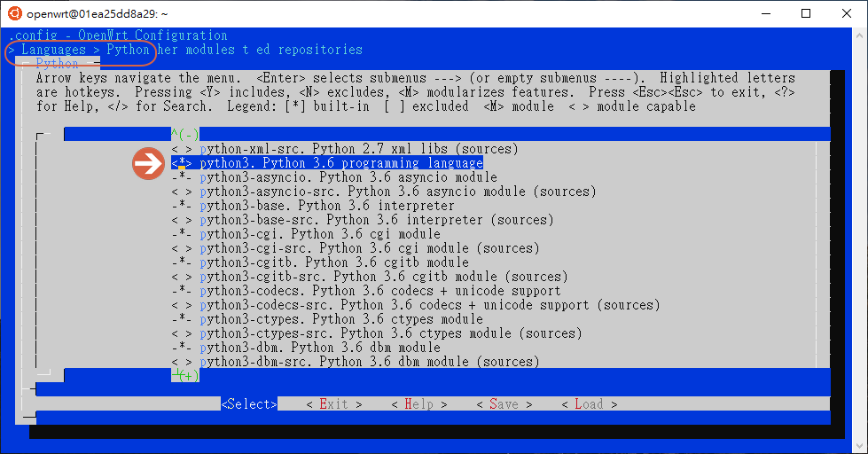This screenshot has width=868, height=454.
Task: Select python3-codecs-src (sources) row text
Action: (x=430, y=306)
